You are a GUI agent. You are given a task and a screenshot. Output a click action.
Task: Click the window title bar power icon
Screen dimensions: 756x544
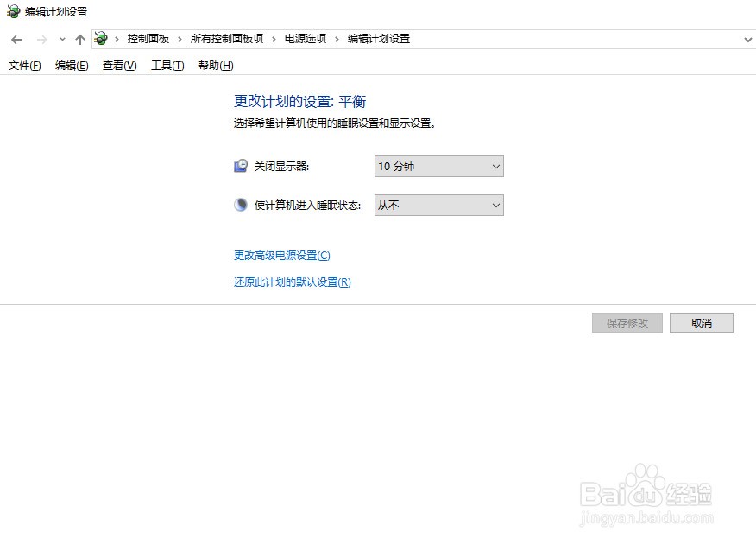point(13,11)
